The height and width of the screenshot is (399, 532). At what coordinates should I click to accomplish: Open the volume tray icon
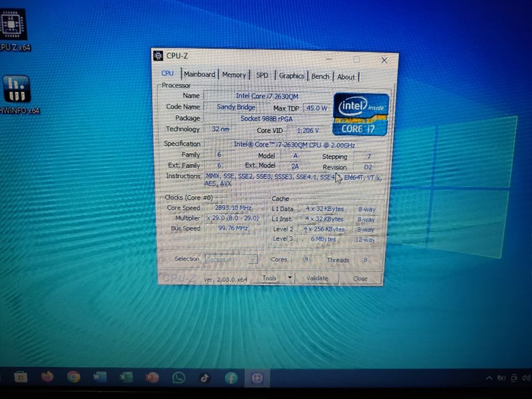point(526,378)
